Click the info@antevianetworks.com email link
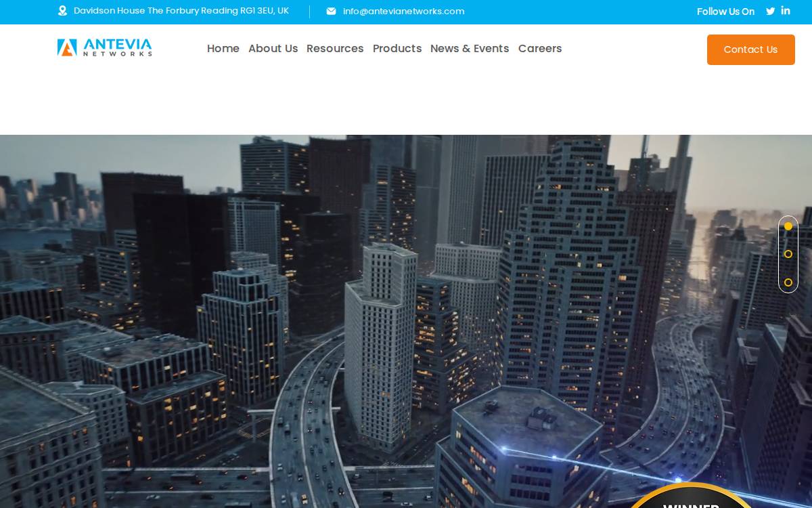 pos(403,11)
